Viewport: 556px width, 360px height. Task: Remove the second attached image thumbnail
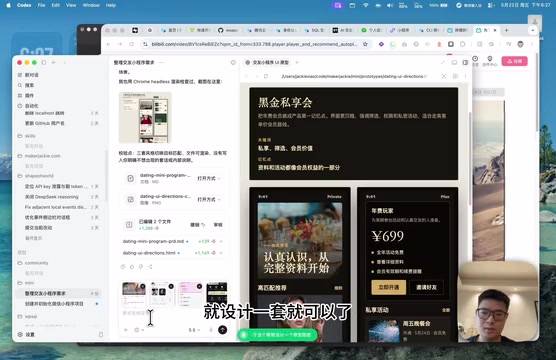(x=171, y=286)
